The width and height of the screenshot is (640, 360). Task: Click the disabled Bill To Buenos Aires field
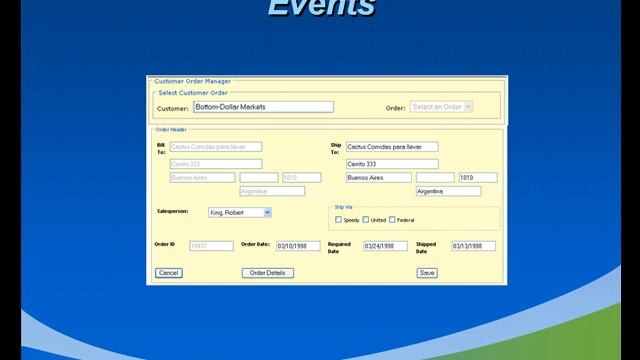[x=202, y=178]
